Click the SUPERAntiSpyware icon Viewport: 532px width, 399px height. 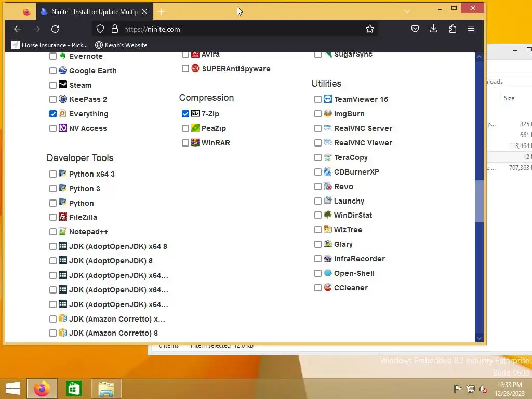point(195,68)
